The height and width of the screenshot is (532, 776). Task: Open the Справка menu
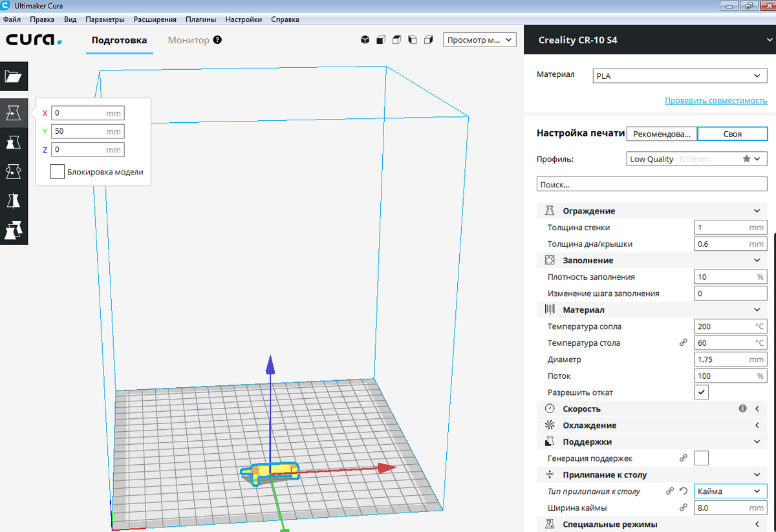(285, 19)
